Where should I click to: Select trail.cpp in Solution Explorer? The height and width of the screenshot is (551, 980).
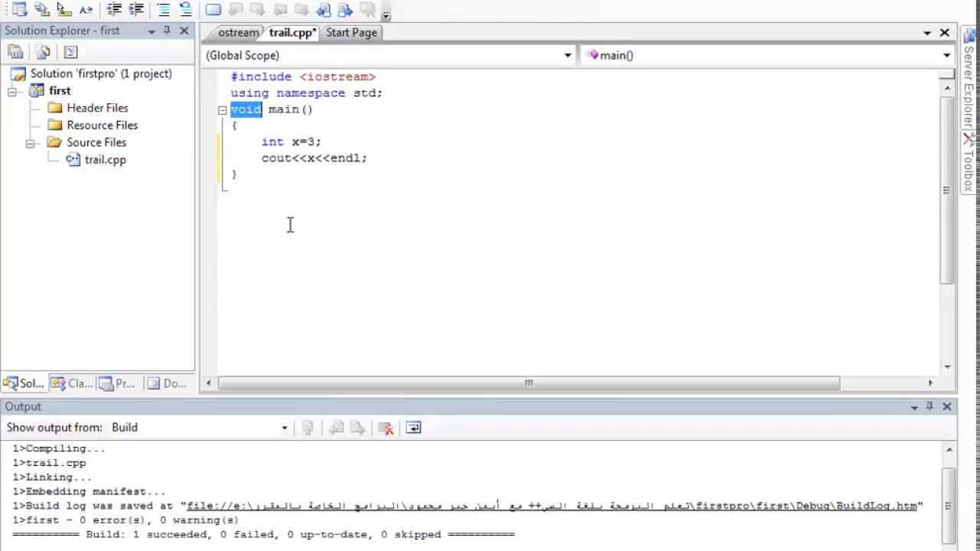pyautogui.click(x=105, y=160)
